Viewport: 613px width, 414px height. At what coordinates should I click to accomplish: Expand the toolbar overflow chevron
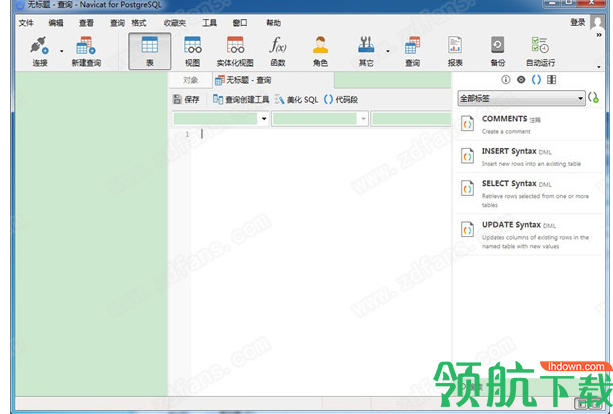(x=599, y=35)
